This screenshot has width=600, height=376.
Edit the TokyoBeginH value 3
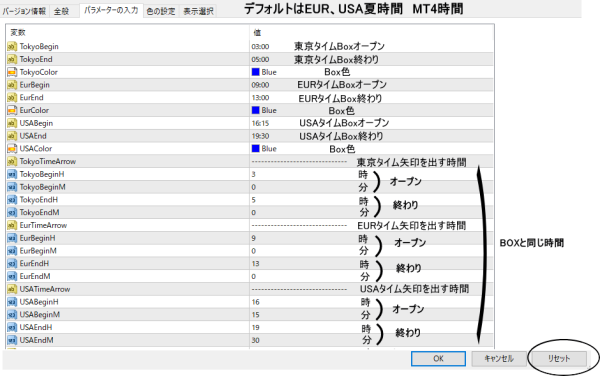click(x=253, y=174)
